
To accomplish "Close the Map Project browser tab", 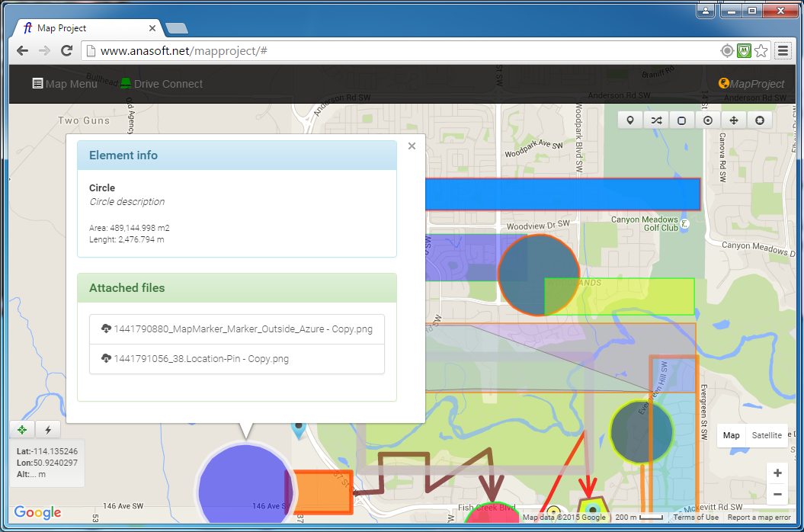I will (152, 28).
